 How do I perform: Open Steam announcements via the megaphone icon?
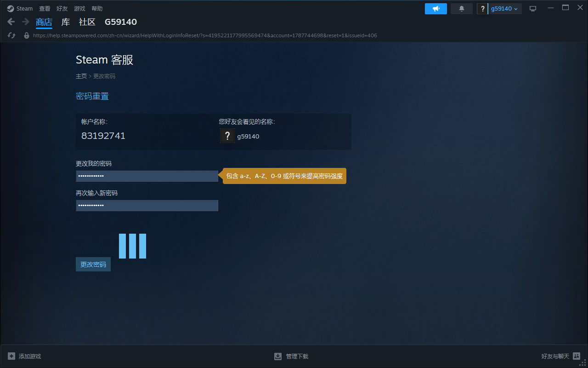coord(435,8)
